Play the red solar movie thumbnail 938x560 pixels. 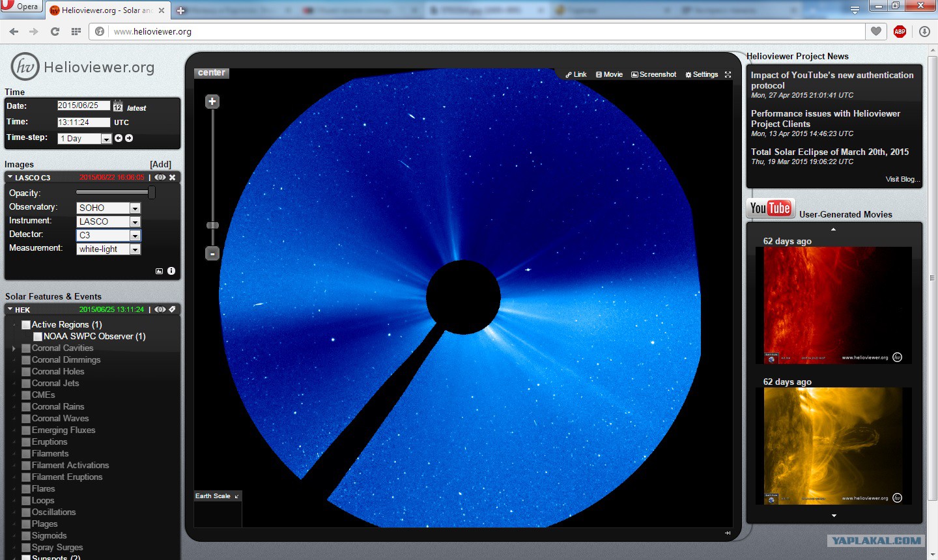coord(834,305)
